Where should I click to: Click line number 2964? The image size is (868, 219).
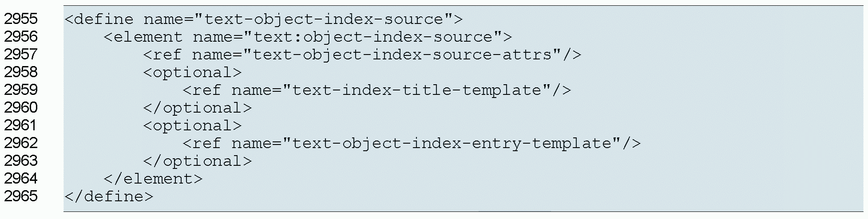(21, 179)
